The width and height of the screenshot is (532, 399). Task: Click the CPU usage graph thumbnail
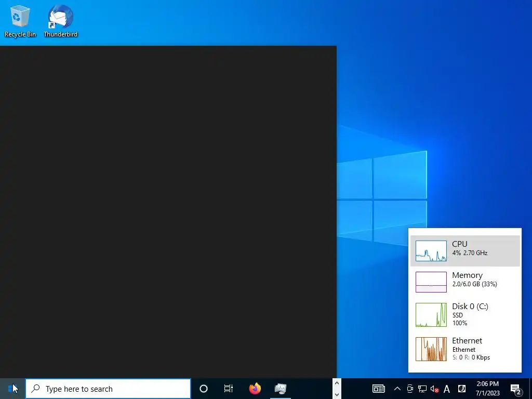(431, 251)
